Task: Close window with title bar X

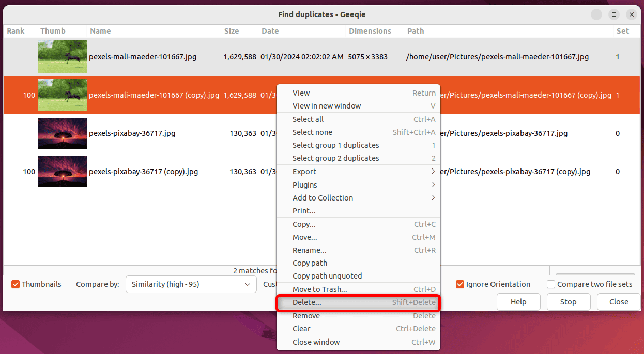Action: click(631, 14)
